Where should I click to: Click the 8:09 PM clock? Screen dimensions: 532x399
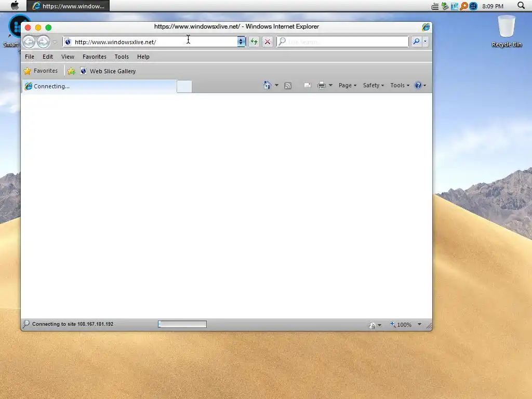click(493, 6)
